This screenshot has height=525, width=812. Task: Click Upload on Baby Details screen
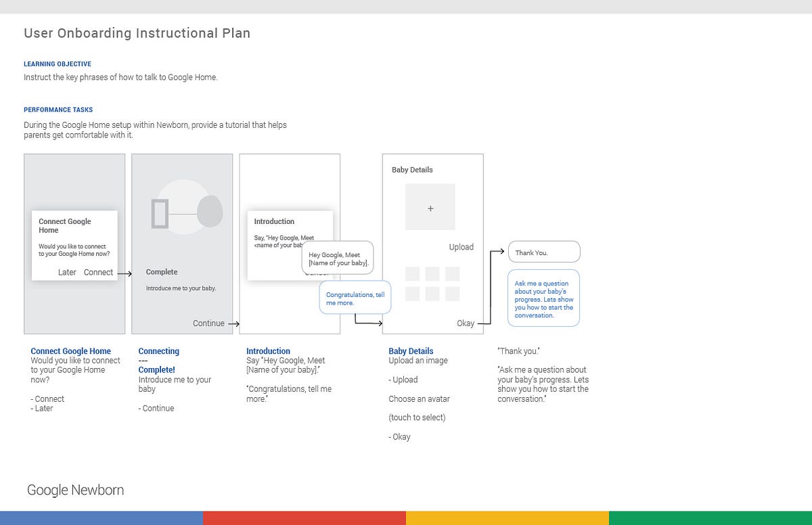461,247
